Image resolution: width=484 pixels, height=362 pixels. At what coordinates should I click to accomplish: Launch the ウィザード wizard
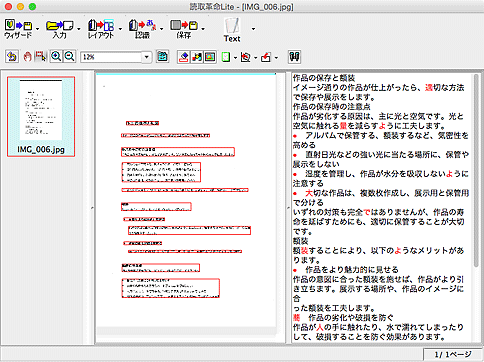tap(18, 29)
